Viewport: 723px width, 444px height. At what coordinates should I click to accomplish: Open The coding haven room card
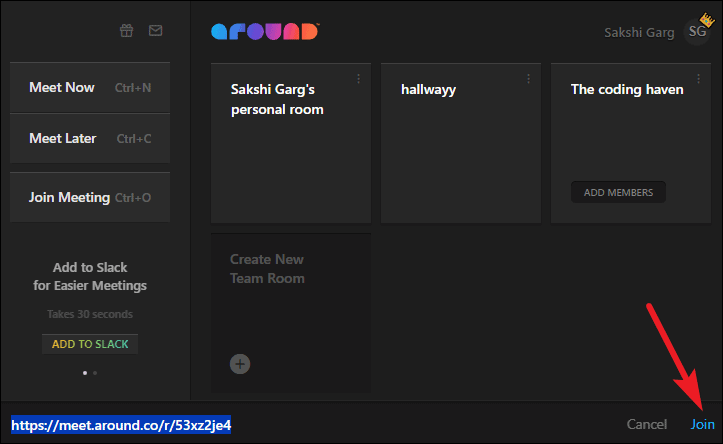pyautogui.click(x=631, y=143)
